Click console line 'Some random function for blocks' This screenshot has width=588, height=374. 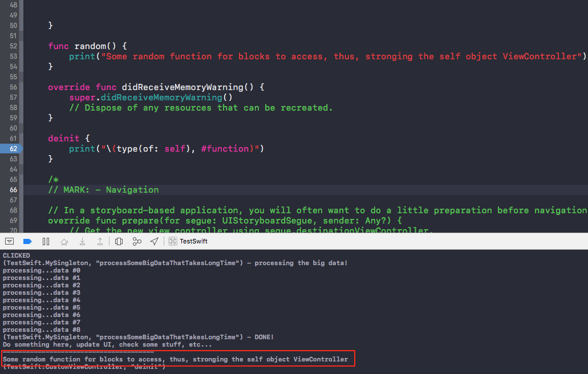tap(175, 359)
